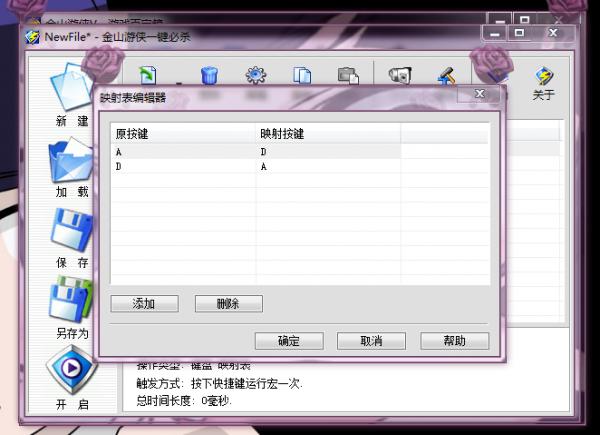Click the hammer tool toolbar icon

(447, 75)
